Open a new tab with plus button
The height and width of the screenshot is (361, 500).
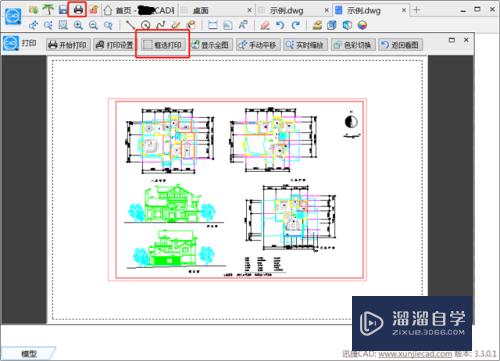[x=416, y=10]
